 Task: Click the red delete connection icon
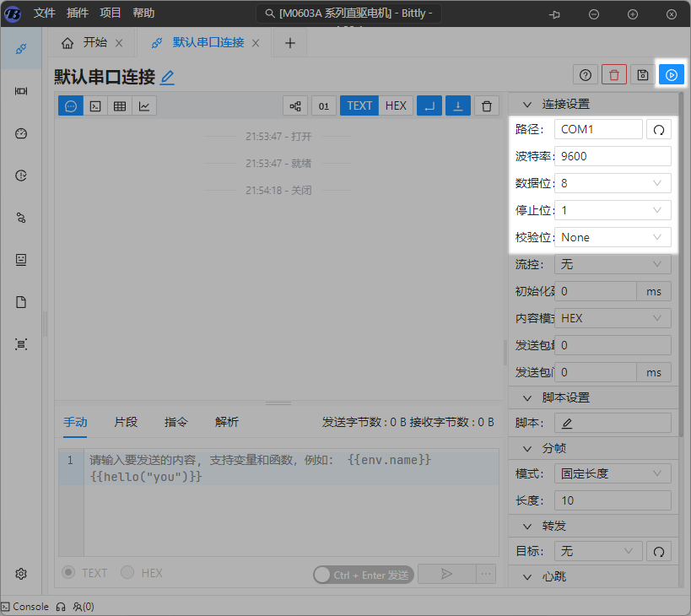[614, 75]
